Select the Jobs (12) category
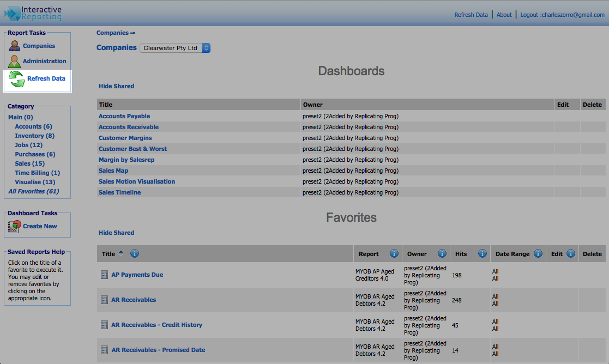Image resolution: width=609 pixels, height=364 pixels. (29, 145)
